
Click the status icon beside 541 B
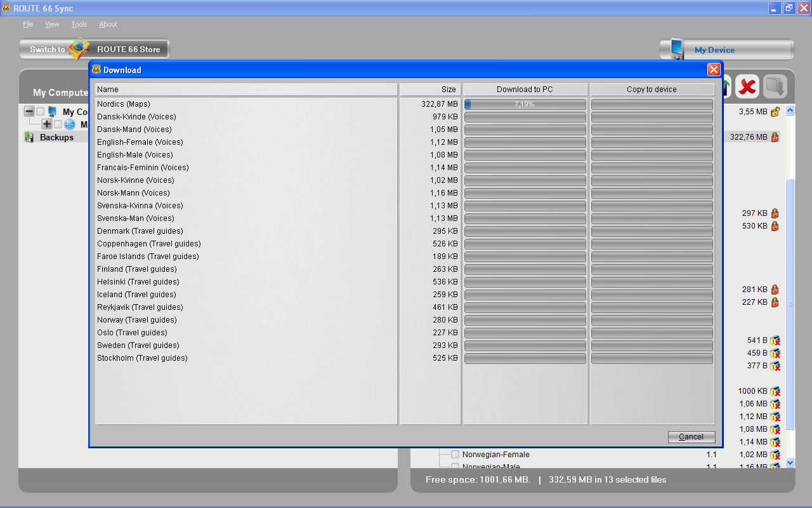[x=775, y=340]
